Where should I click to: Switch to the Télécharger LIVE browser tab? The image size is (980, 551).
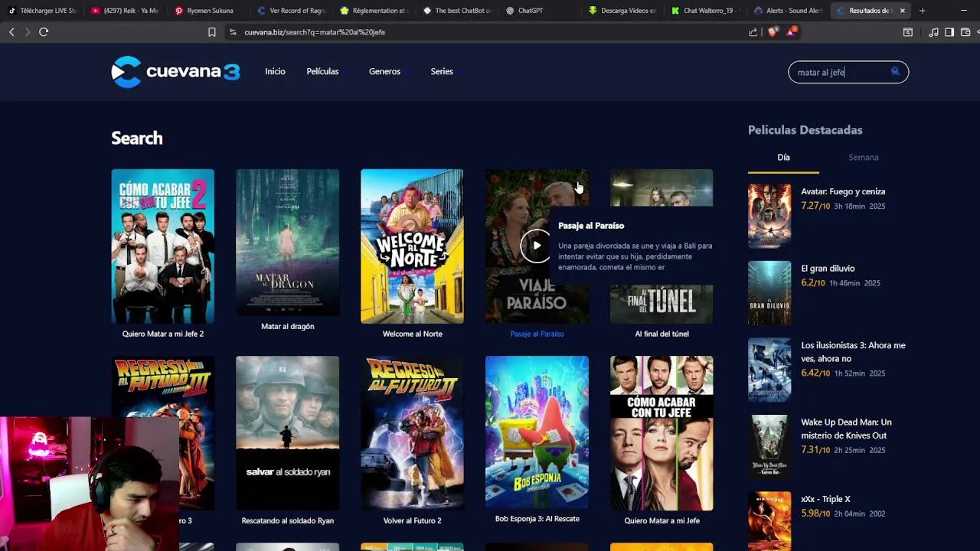coord(41,11)
